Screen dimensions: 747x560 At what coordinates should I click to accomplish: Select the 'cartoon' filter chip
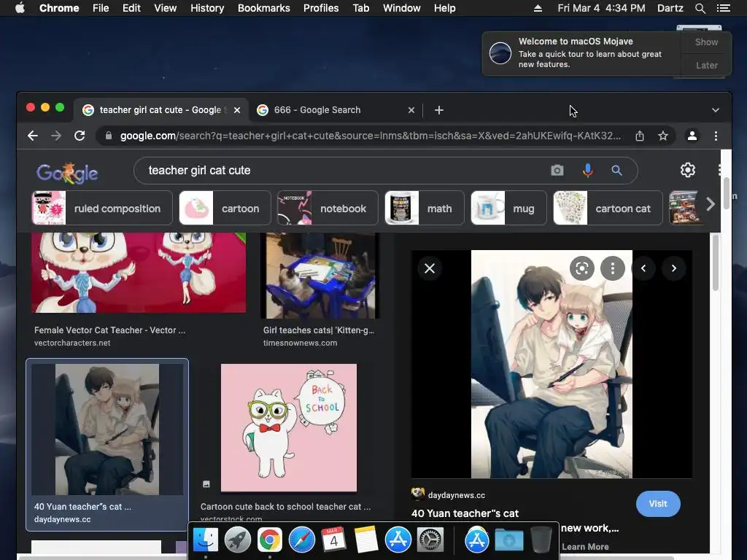pyautogui.click(x=225, y=208)
